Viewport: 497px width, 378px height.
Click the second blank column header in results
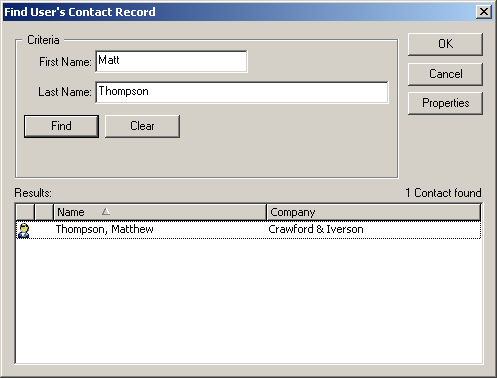(44, 212)
